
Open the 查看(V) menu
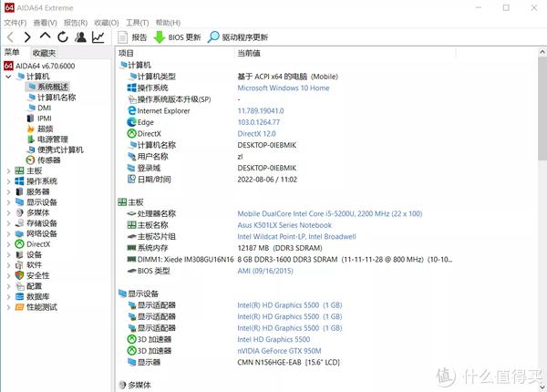pos(45,23)
